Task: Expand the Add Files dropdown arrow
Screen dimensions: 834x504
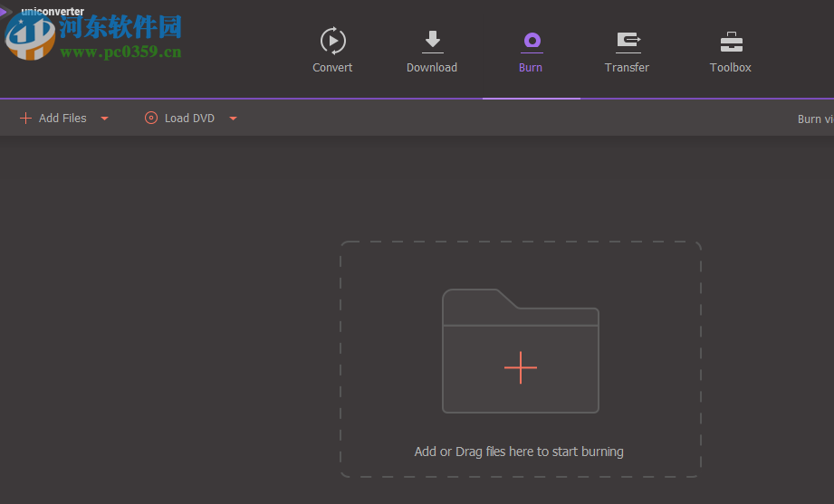Action: [105, 119]
